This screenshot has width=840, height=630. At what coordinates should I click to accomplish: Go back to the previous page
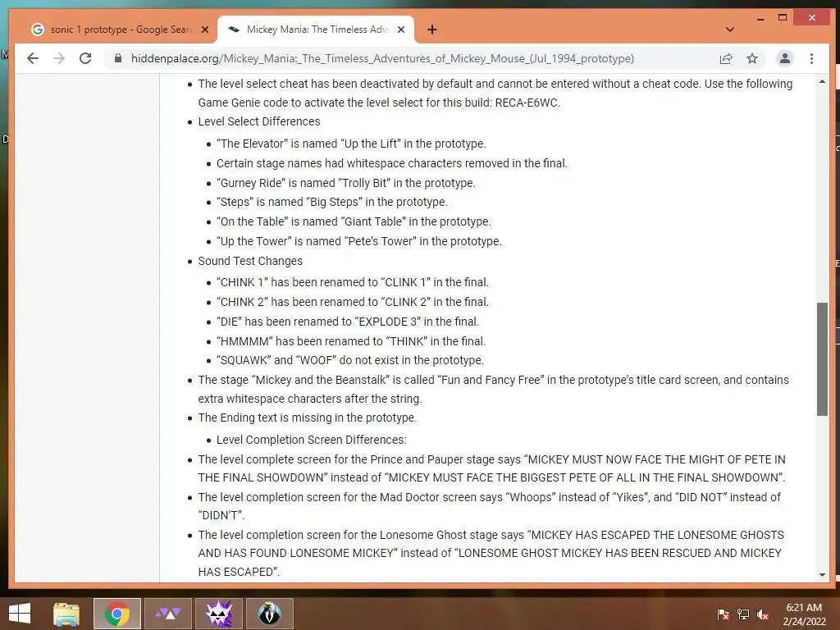[x=33, y=58]
